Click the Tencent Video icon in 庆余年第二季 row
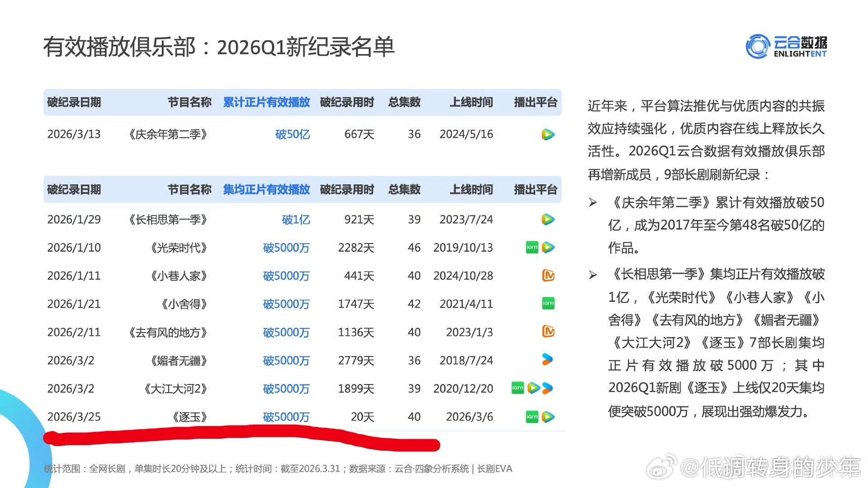The width and height of the screenshot is (868, 488). point(548,134)
